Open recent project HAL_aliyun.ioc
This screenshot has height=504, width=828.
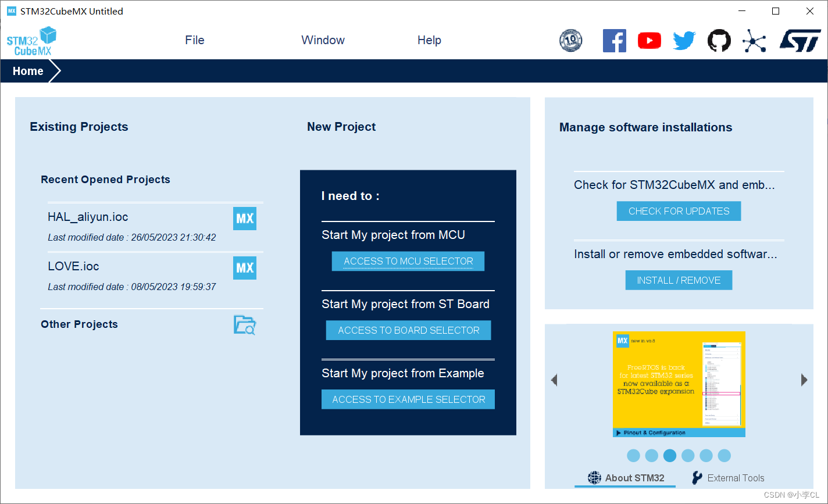(88, 217)
